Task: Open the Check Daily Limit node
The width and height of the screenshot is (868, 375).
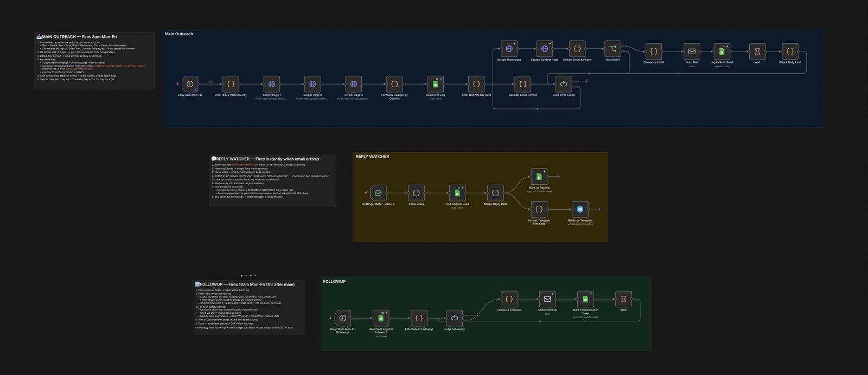Action: click(790, 51)
